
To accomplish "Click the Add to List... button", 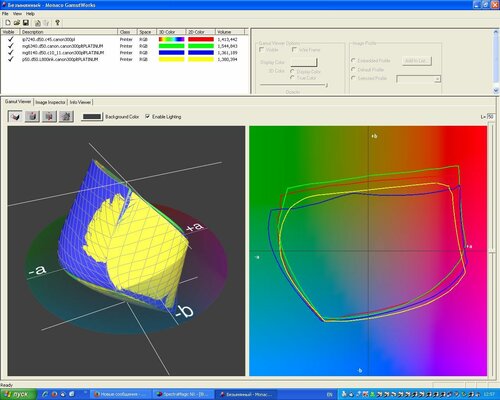I will pyautogui.click(x=417, y=61).
